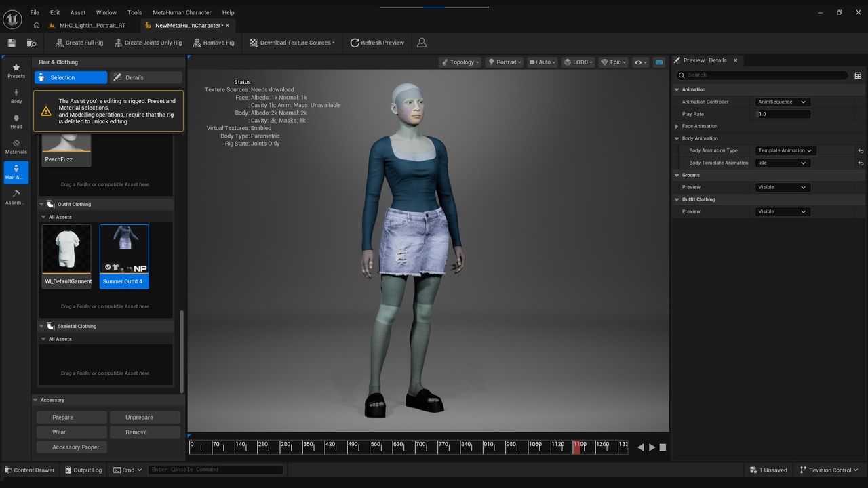Image resolution: width=868 pixels, height=488 pixels.
Task: Open the Content Drawer
Action: (x=30, y=470)
